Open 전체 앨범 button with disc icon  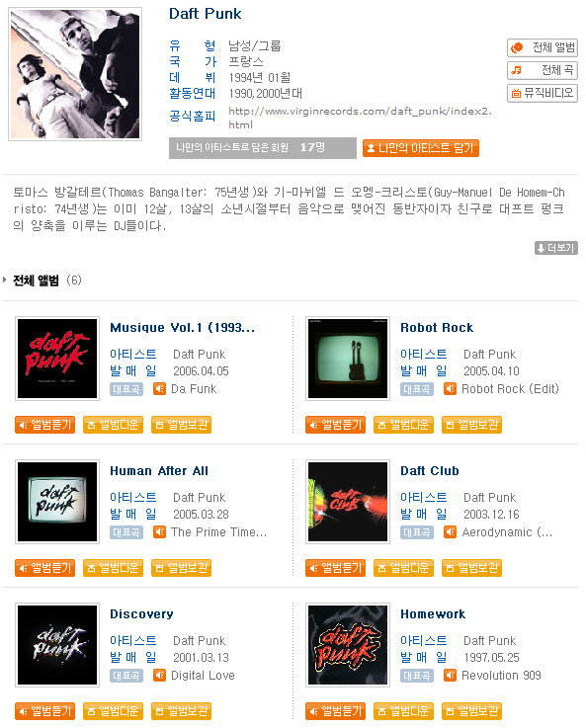tap(542, 47)
